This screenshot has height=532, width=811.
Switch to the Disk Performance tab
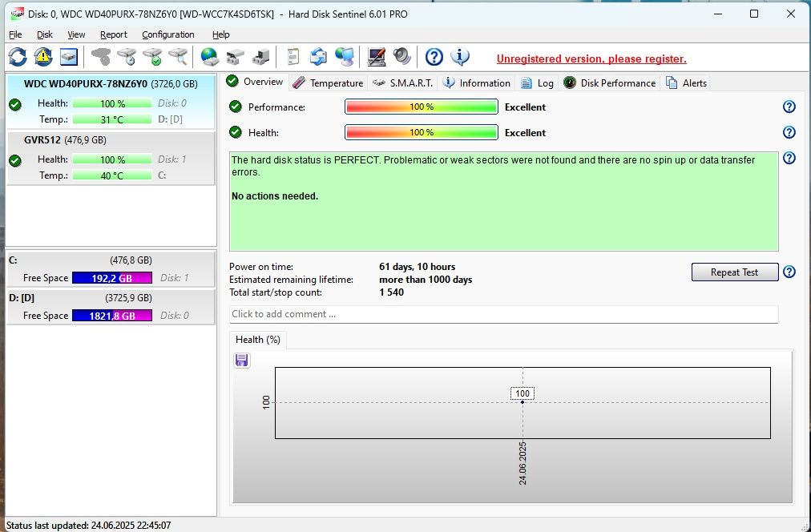pos(610,83)
